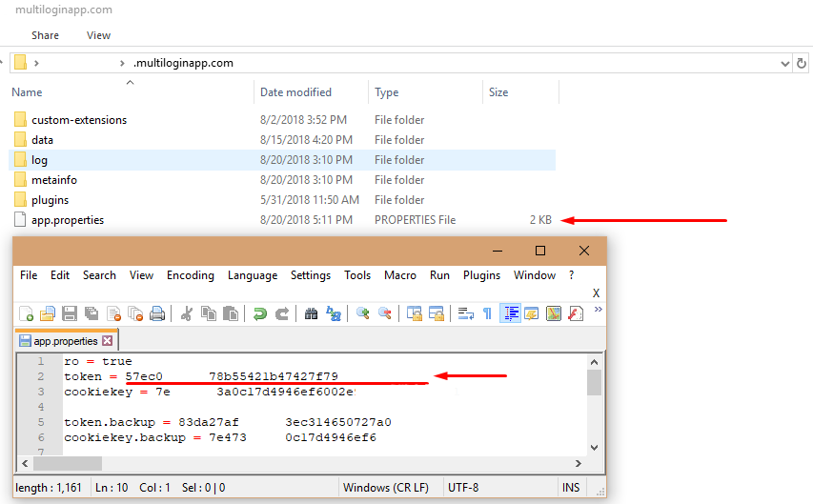Viewport: 813px width, 504px height.
Task: Click the X under the menu bar
Action: 597,293
